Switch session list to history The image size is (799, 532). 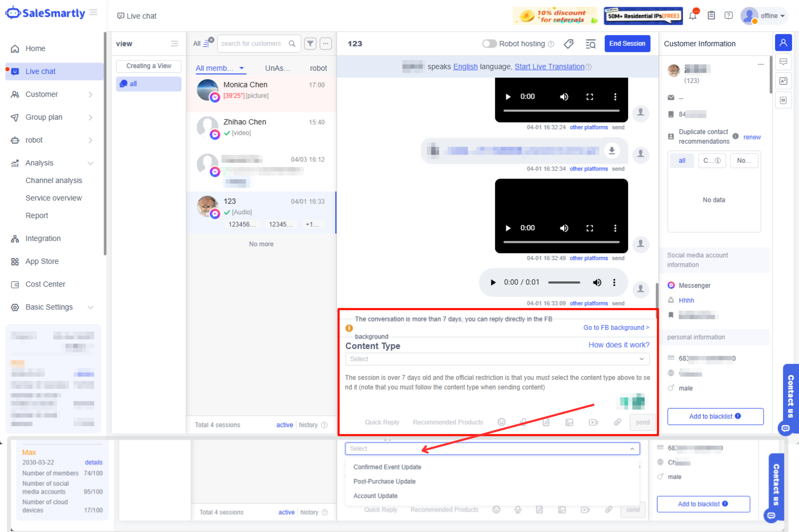308,425
